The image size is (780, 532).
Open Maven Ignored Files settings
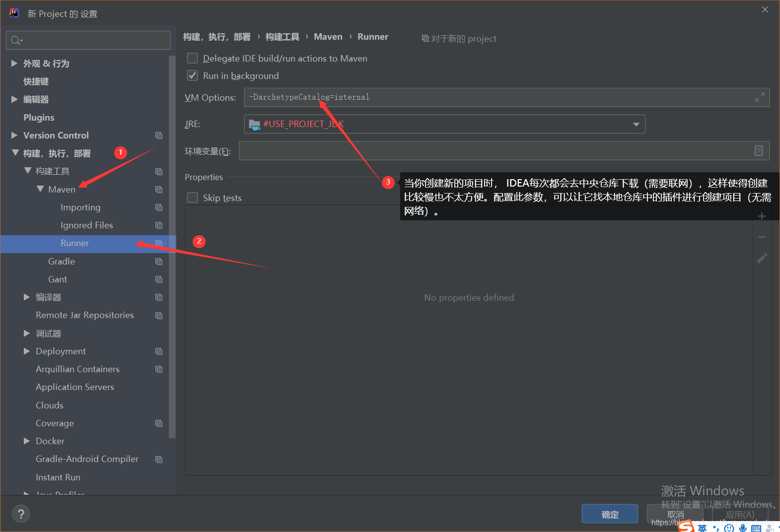pyautogui.click(x=87, y=225)
